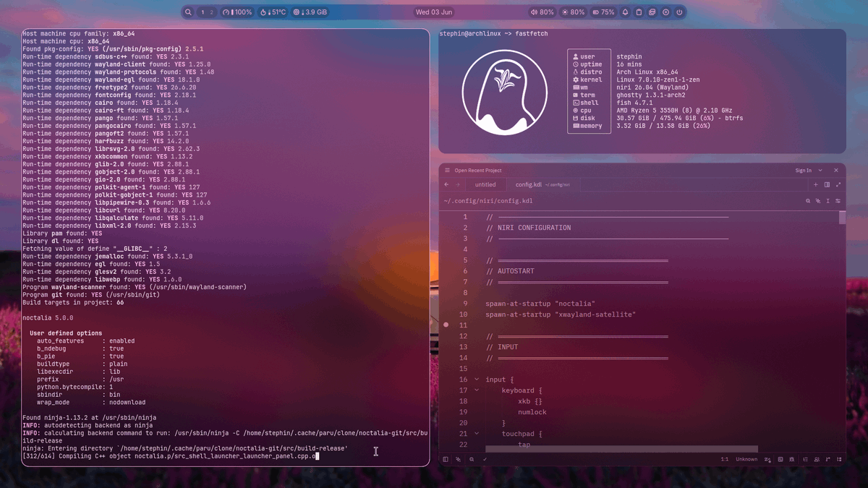Click the memory 3.9 GiB widget
This screenshot has height=488, width=868.
pyautogui.click(x=310, y=12)
